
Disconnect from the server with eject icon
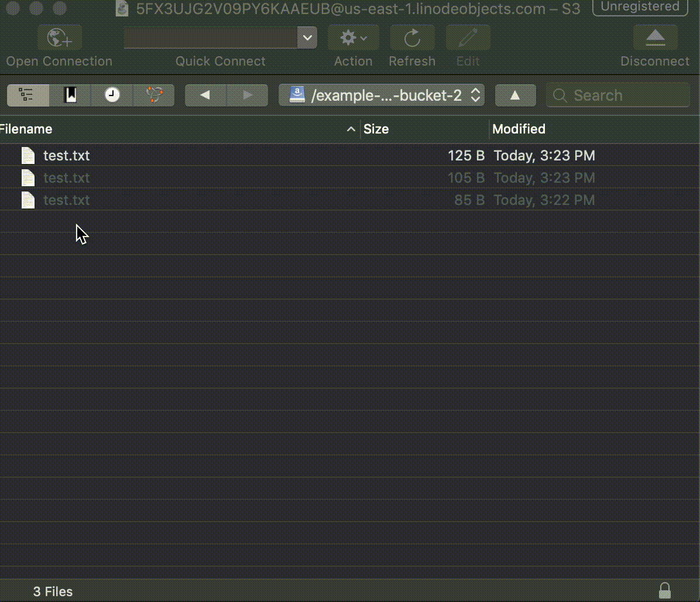coord(655,39)
